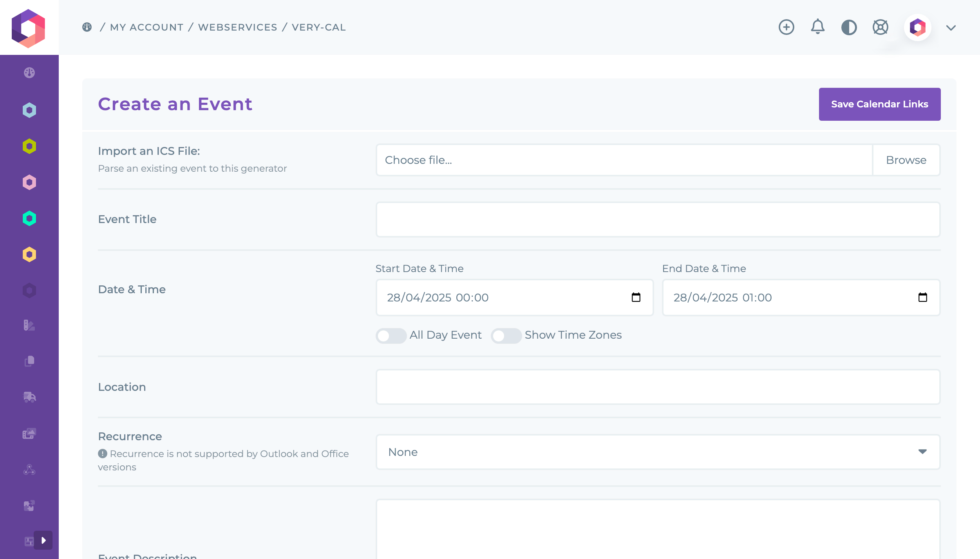Image resolution: width=980 pixels, height=559 pixels.
Task: Select the dark purple hexagon sidebar icon
Action: pyautogui.click(x=29, y=290)
